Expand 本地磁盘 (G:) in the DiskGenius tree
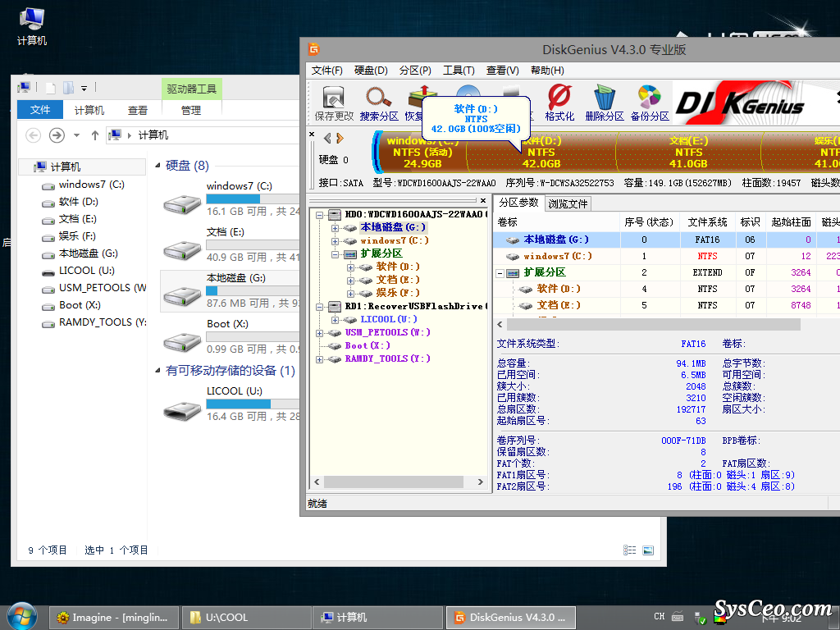 335,228
